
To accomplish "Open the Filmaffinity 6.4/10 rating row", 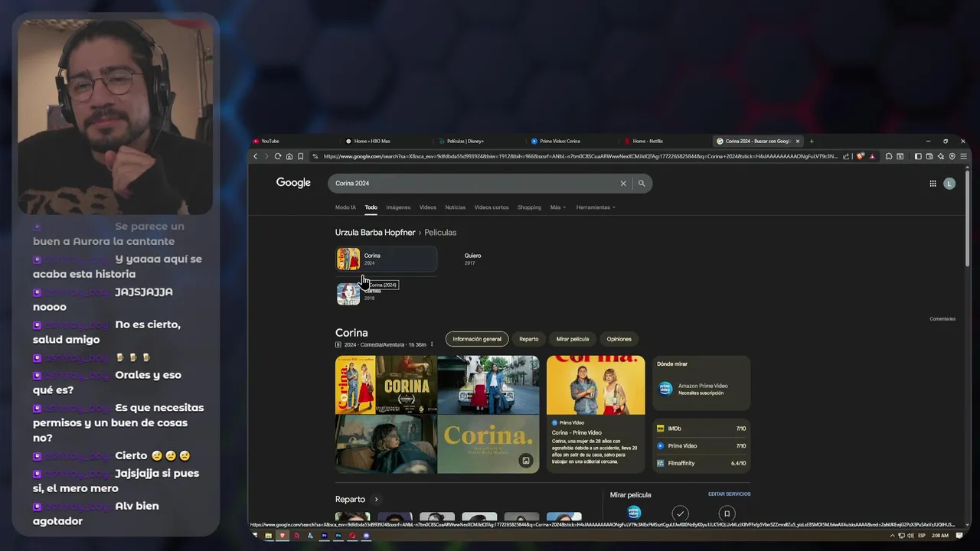I will pyautogui.click(x=701, y=463).
